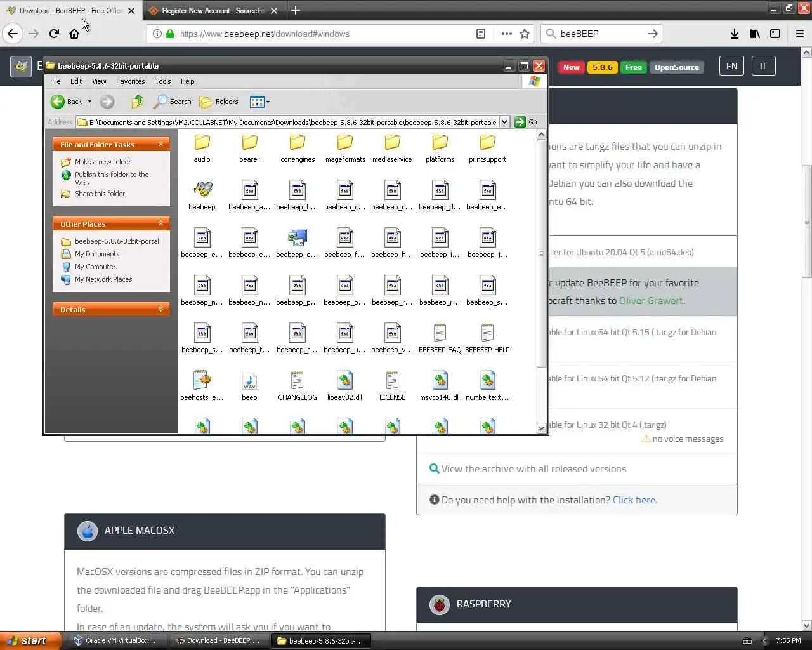Switch site language to EN

click(731, 66)
